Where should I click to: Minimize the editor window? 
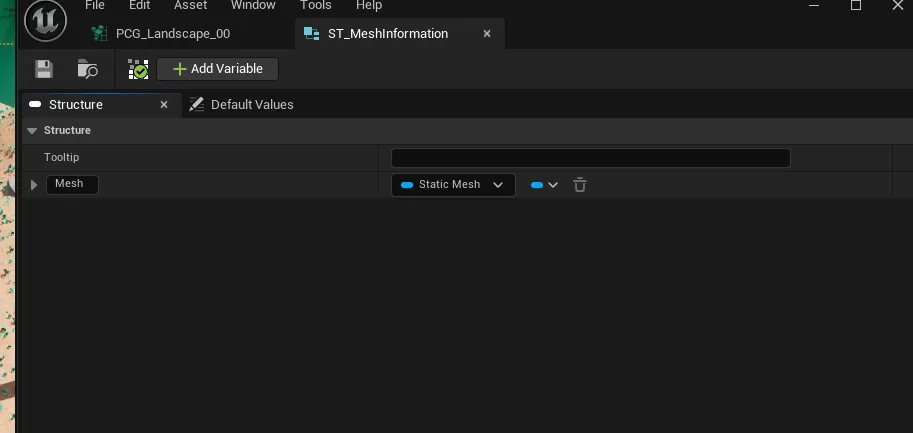click(x=814, y=5)
